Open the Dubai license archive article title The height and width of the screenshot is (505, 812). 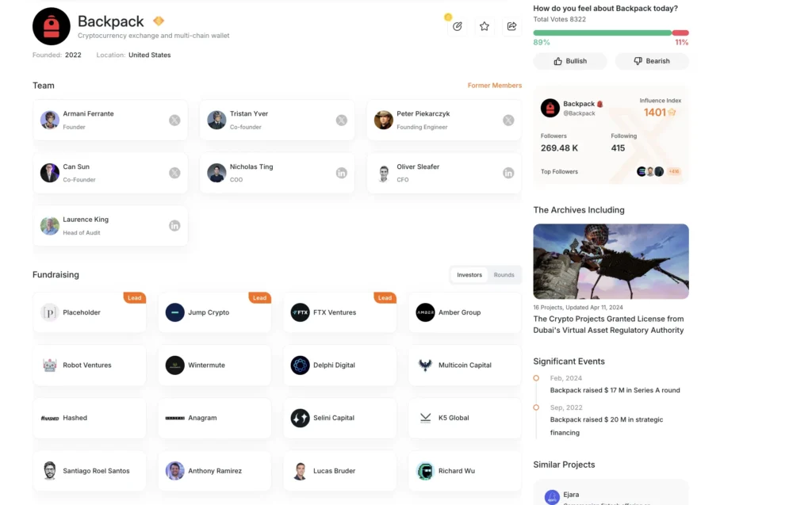[608, 324]
